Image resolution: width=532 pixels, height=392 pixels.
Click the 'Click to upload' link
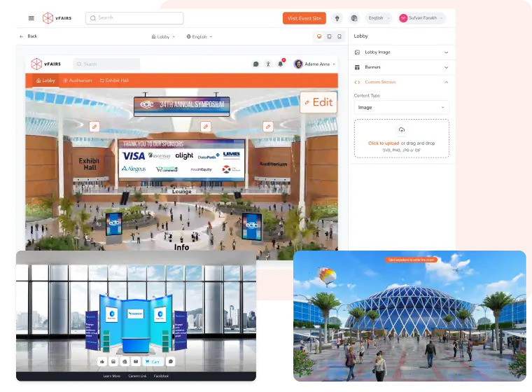pos(384,143)
